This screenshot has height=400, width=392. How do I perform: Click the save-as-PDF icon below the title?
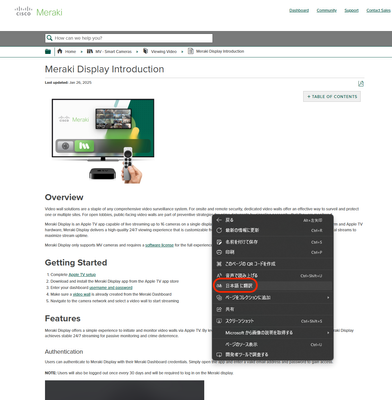click(x=361, y=84)
